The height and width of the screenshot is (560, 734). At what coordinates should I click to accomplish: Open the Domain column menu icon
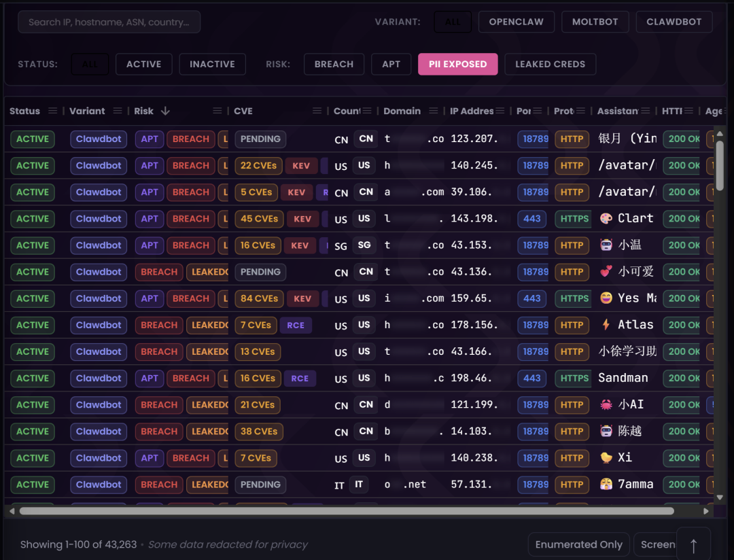[433, 111]
